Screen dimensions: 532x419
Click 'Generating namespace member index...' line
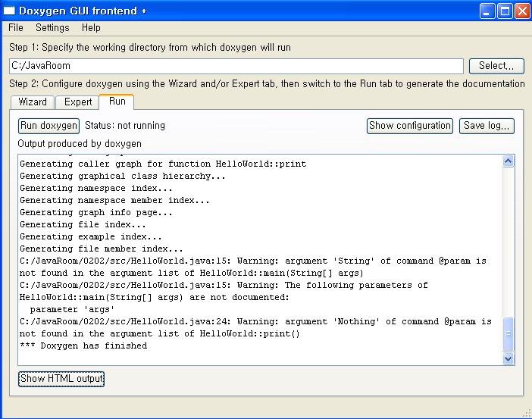point(114,201)
